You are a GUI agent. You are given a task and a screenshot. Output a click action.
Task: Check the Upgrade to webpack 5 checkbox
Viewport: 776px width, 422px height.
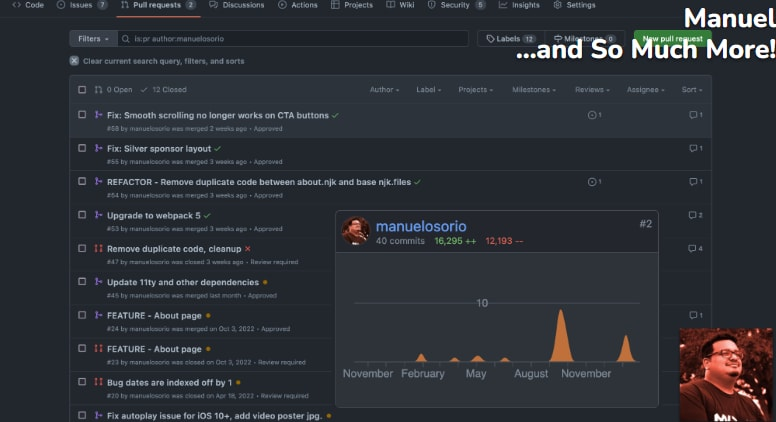(82, 215)
